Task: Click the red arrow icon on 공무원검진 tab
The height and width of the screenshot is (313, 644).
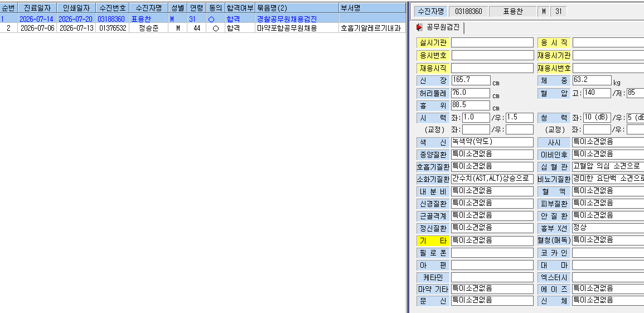Action: [x=419, y=27]
